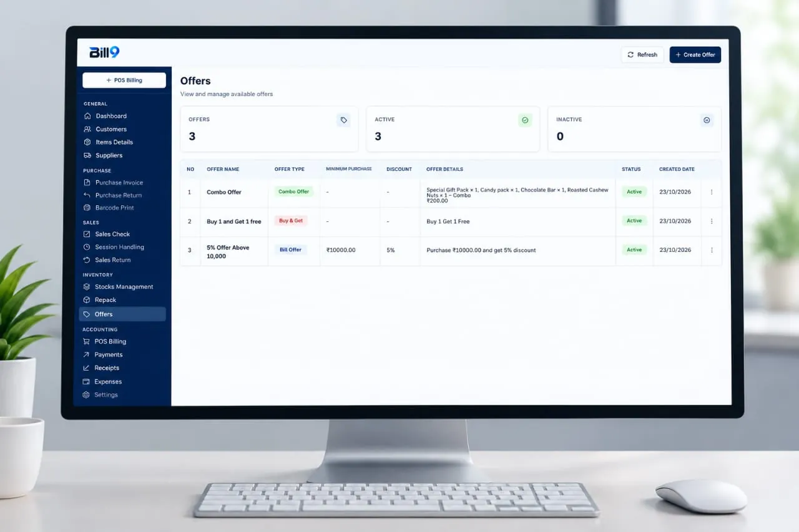Click the 5% discount cell

(391, 250)
